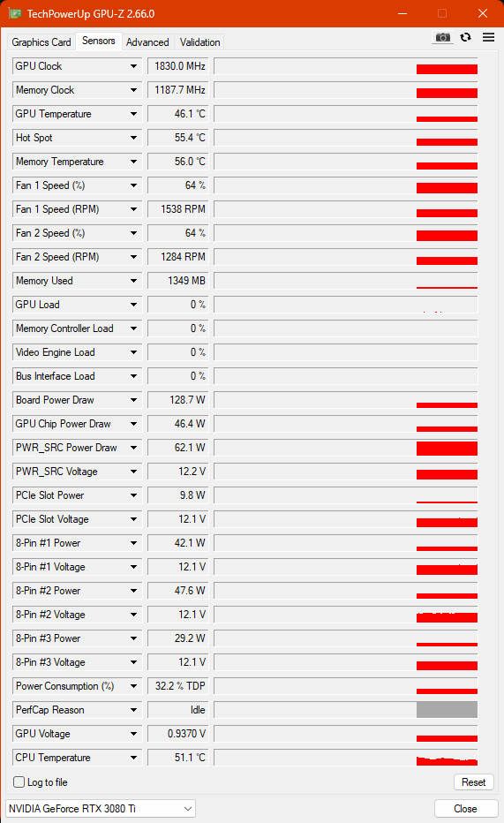Click the GPU Temperature graph bar
This screenshot has height=823, width=504.
point(346,114)
